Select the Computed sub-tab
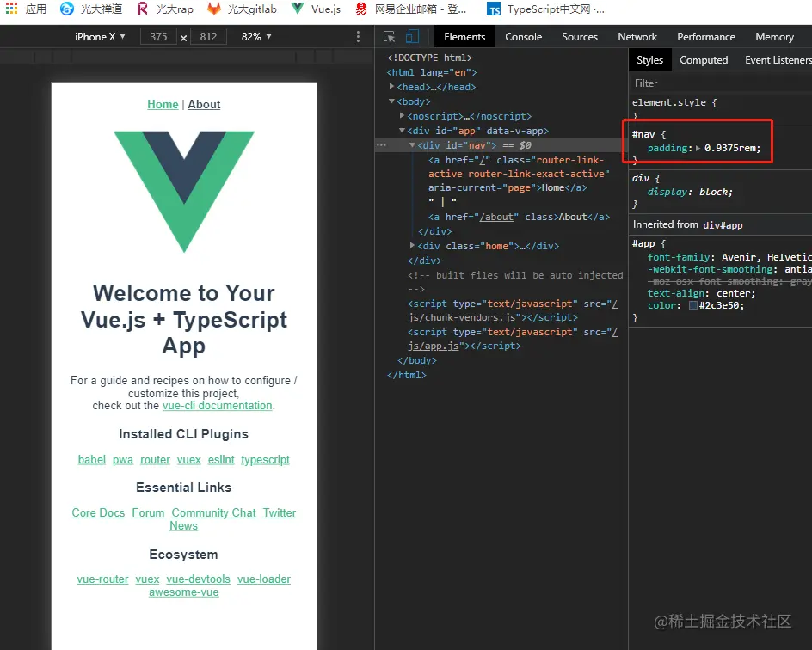 pyautogui.click(x=704, y=60)
